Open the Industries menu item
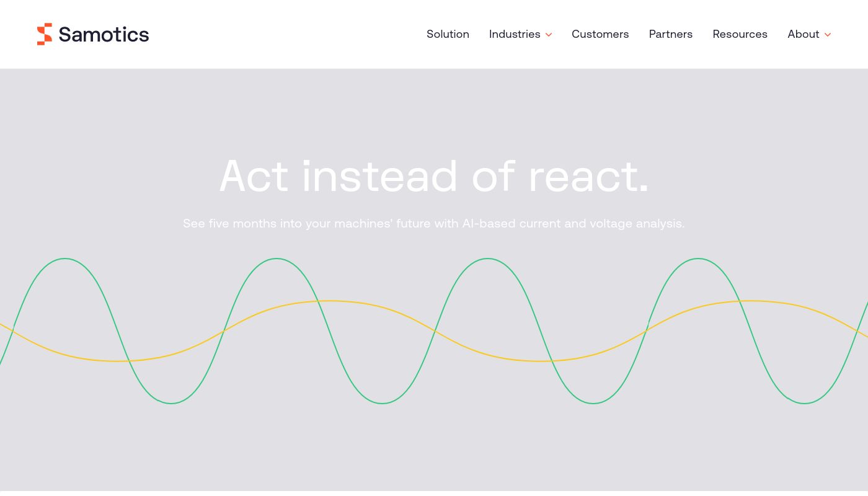This screenshot has height=496, width=868. pyautogui.click(x=515, y=34)
